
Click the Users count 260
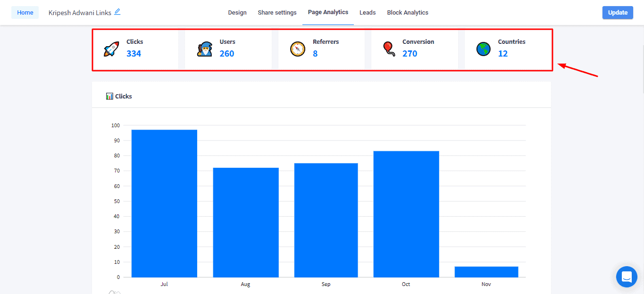coord(227,54)
